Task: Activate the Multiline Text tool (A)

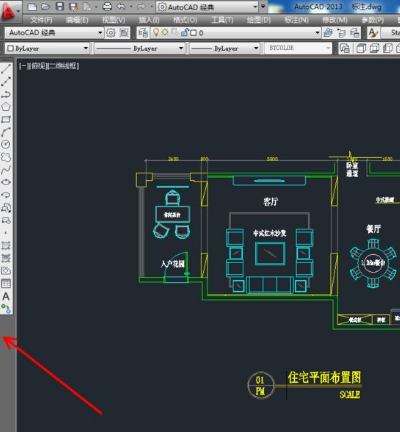Action: (6, 296)
